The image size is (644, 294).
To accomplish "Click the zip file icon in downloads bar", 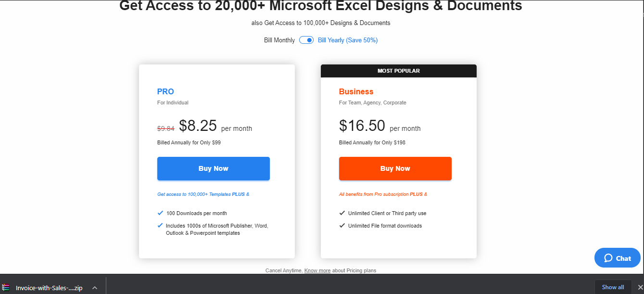I will pos(6,288).
